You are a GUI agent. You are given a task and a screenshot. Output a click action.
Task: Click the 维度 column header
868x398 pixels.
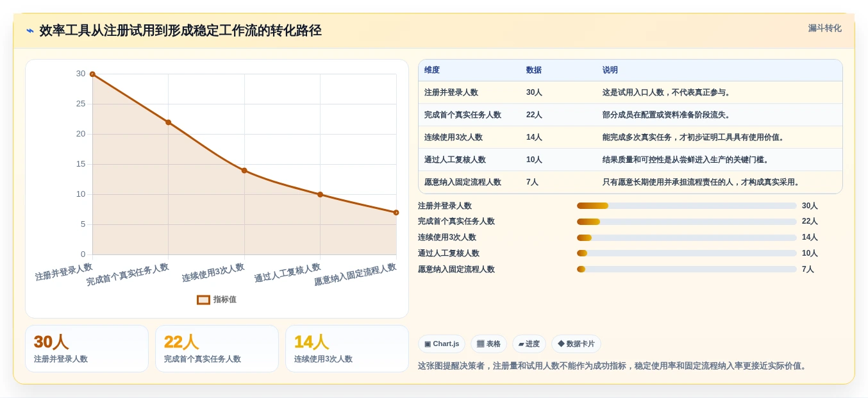tap(432, 70)
